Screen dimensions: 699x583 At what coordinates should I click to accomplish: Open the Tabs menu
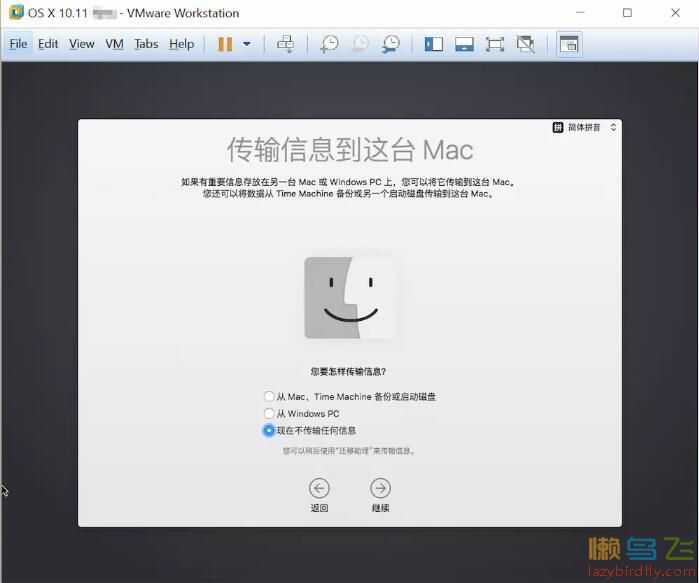pos(146,44)
